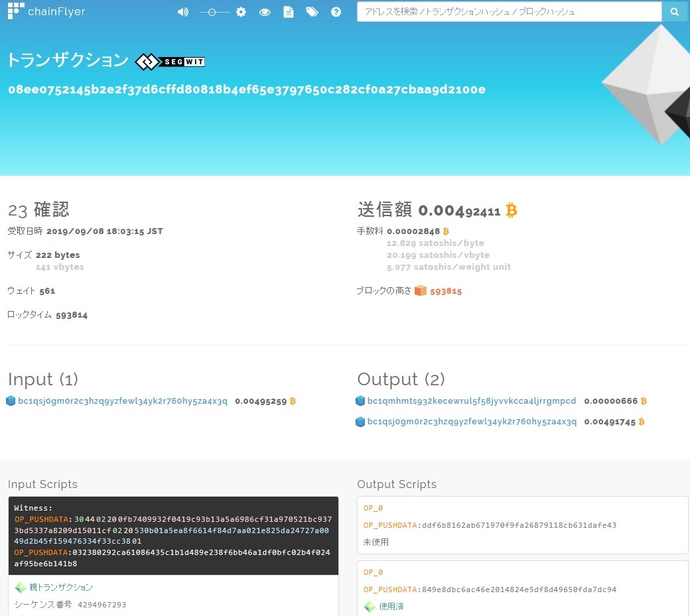Screen dimensions: 690x616
Task: Select the 141 vbytes value
Action: pos(60,267)
